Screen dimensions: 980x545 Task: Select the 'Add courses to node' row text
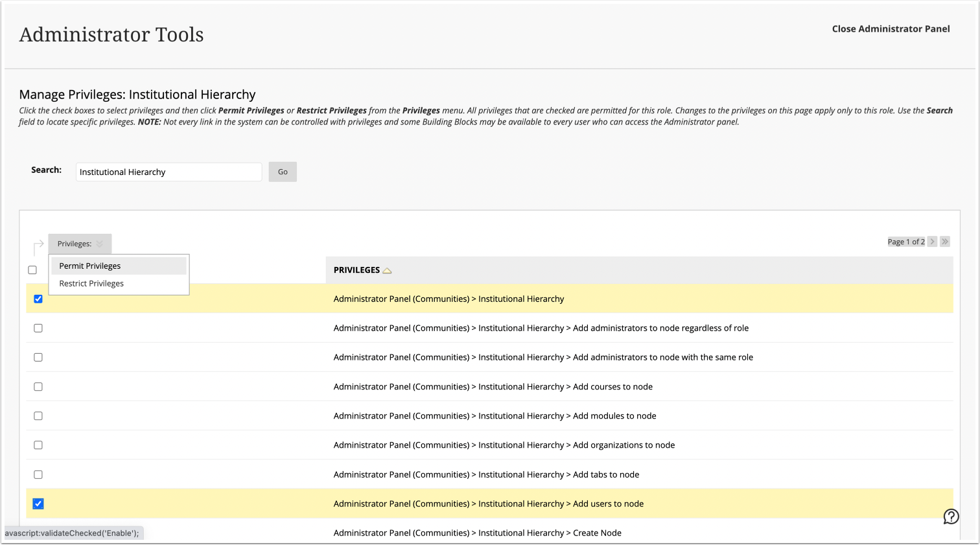pos(493,387)
